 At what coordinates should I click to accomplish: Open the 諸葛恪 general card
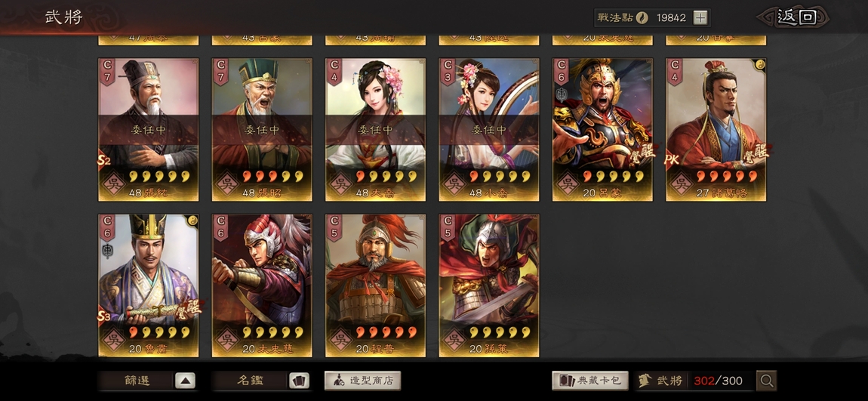pyautogui.click(x=716, y=130)
